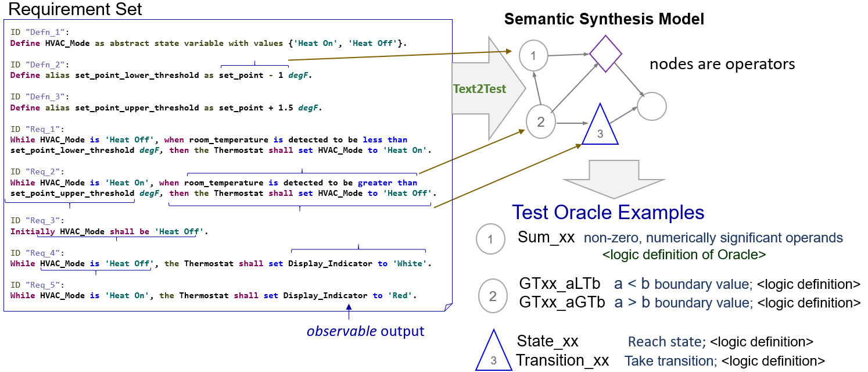The width and height of the screenshot is (868, 372).
Task: Select circle node 1 in the Semantic Synthesis Model graph
Action: click(533, 56)
